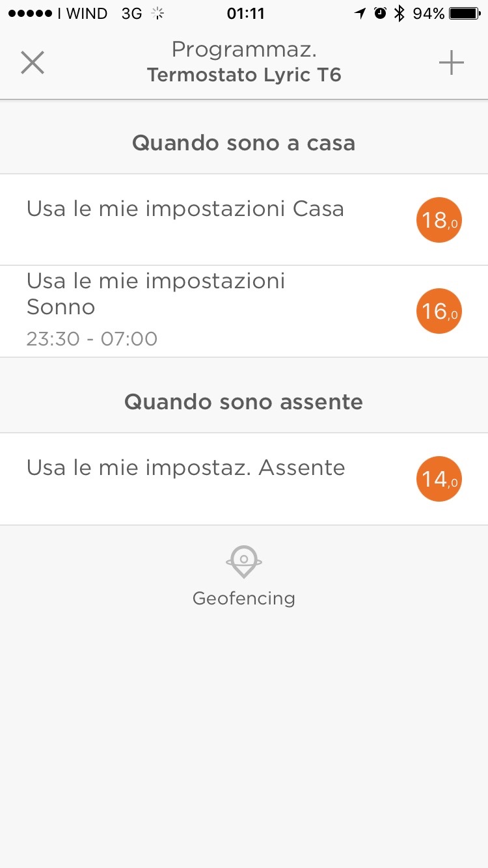Viewport: 488px width, 868px height.
Task: Select 'Usa le mie impostaz. Assente' row
Action: pyautogui.click(x=186, y=468)
